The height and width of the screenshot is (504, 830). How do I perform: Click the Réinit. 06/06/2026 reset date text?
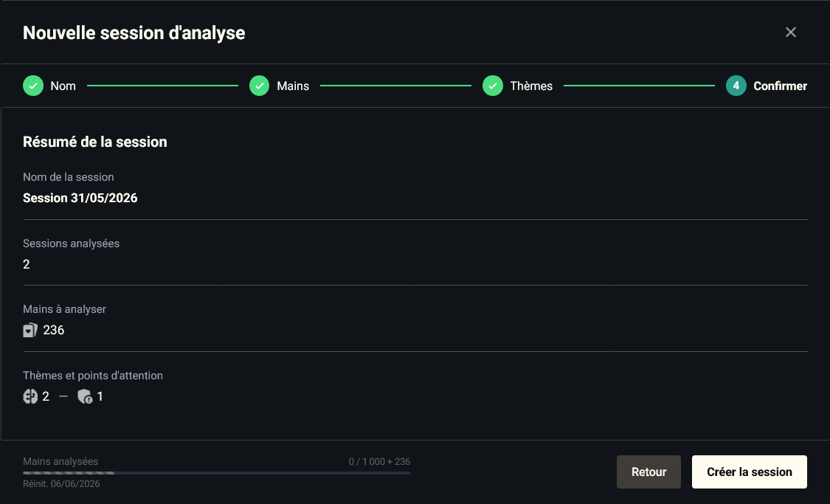click(61, 484)
